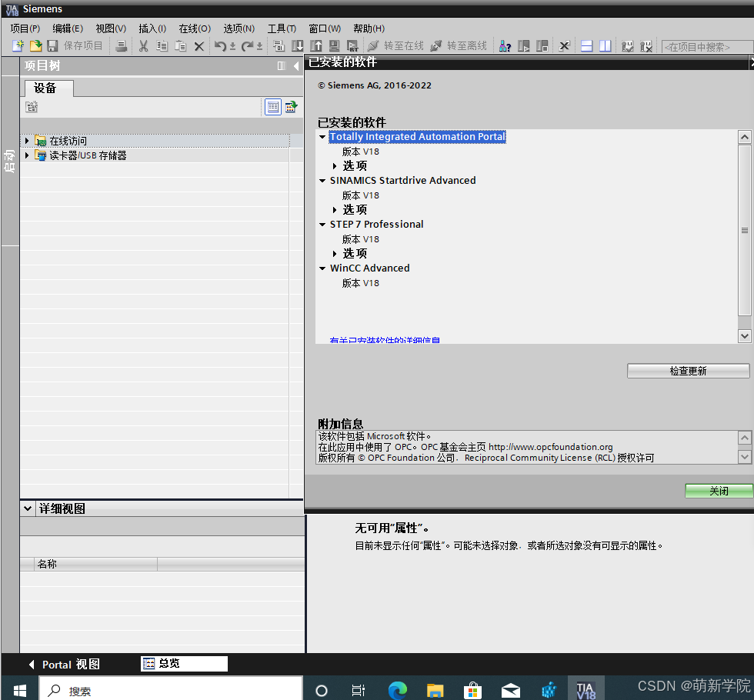Collapse Totally Integrated Automation Portal node

(x=322, y=137)
